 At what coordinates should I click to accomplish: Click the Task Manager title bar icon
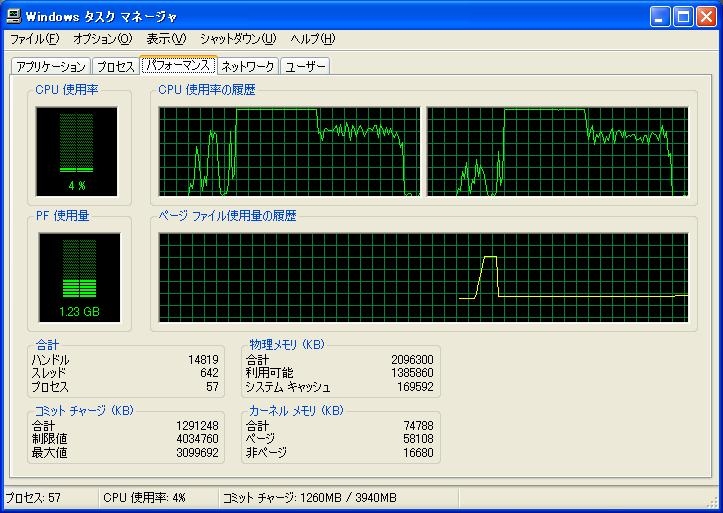coord(14,17)
